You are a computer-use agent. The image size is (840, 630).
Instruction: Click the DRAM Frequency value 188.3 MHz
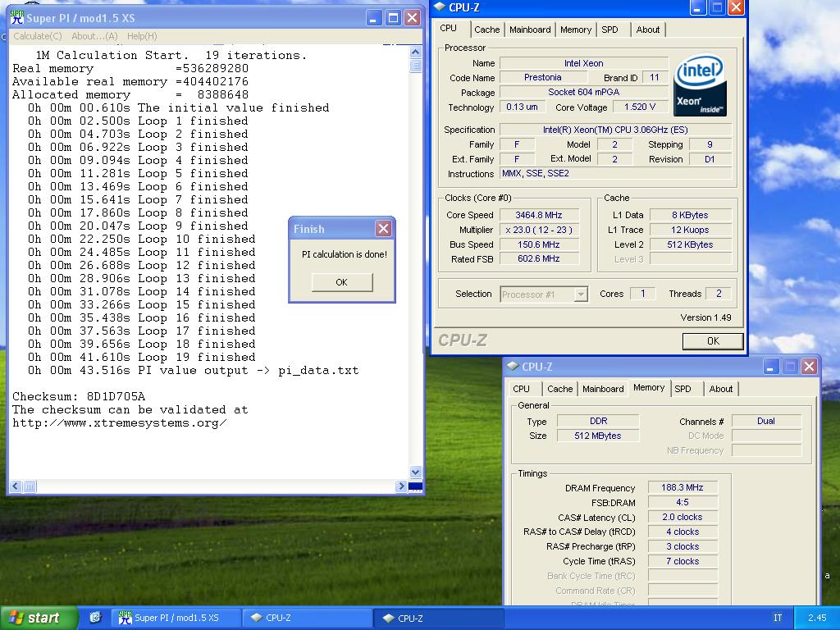coord(682,487)
